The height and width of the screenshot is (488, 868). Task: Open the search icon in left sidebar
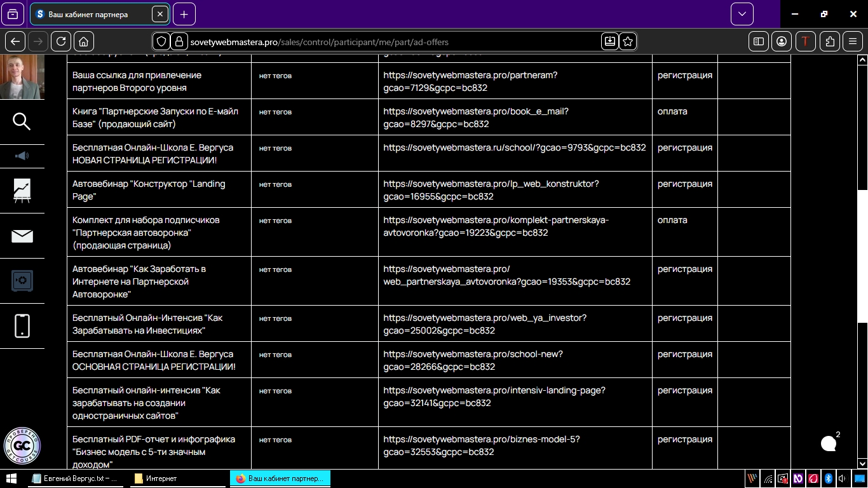coord(22,121)
